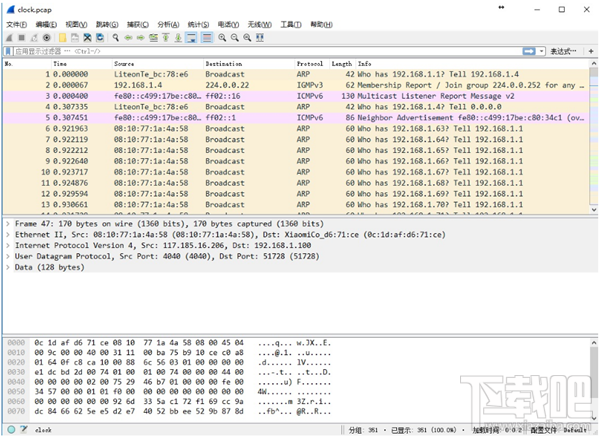Click the zoom in icon in toolbar
This screenshot has width=600, height=436.
pyautogui.click(x=221, y=37)
